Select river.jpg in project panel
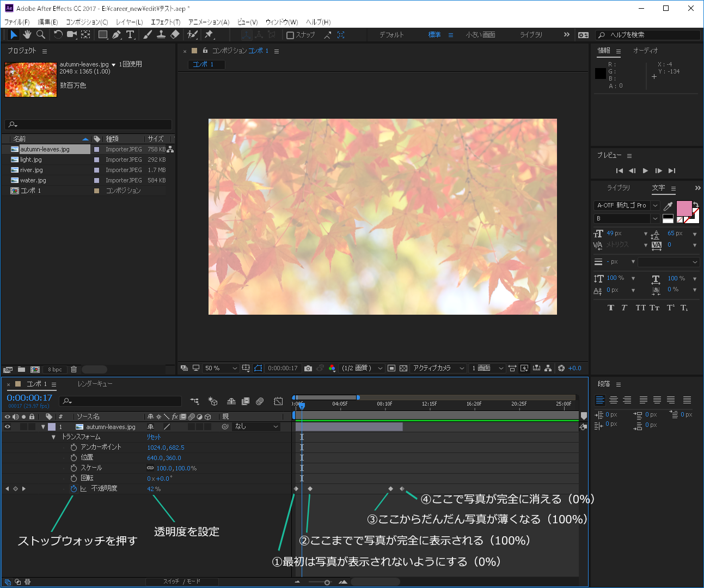 31,170
